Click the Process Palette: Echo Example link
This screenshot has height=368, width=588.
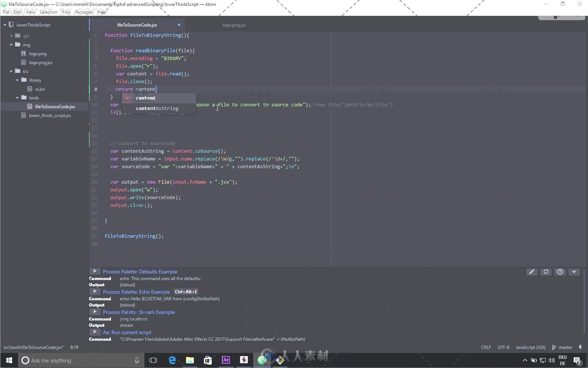(x=136, y=292)
